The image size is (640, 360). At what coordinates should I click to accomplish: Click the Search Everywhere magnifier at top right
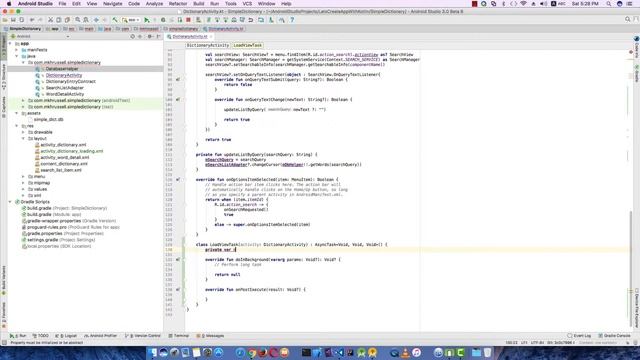coord(628,19)
